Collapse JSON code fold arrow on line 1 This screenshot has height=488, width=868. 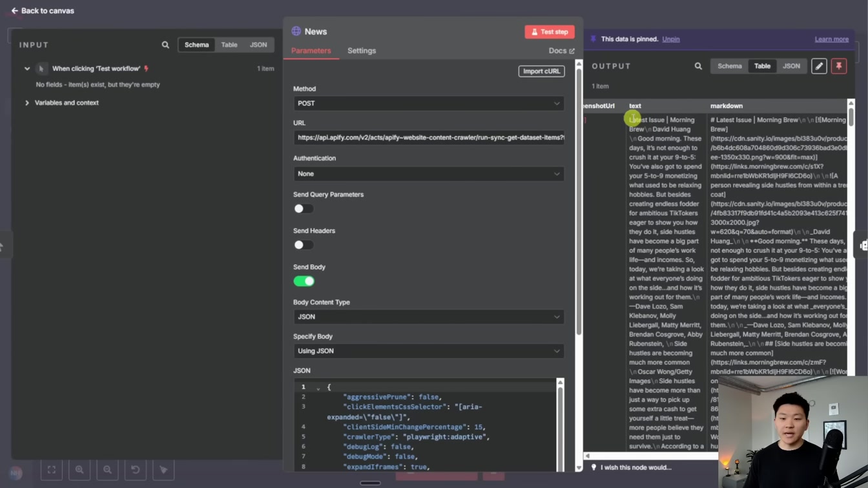pos(318,387)
